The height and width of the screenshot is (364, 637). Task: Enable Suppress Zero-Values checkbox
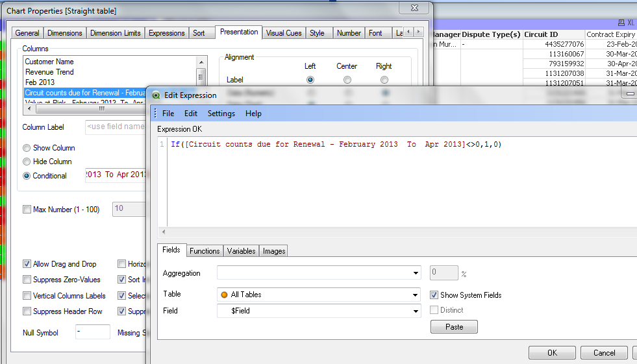[27, 280]
